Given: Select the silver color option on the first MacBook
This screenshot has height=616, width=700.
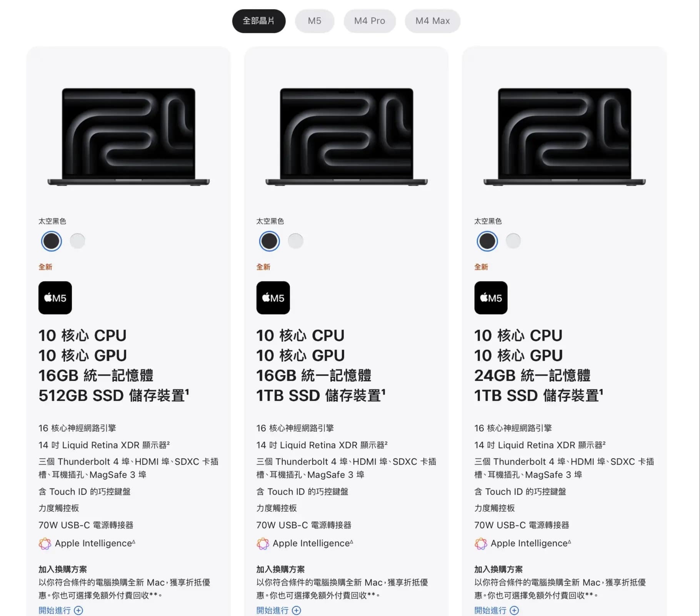Looking at the screenshot, I should (77, 241).
